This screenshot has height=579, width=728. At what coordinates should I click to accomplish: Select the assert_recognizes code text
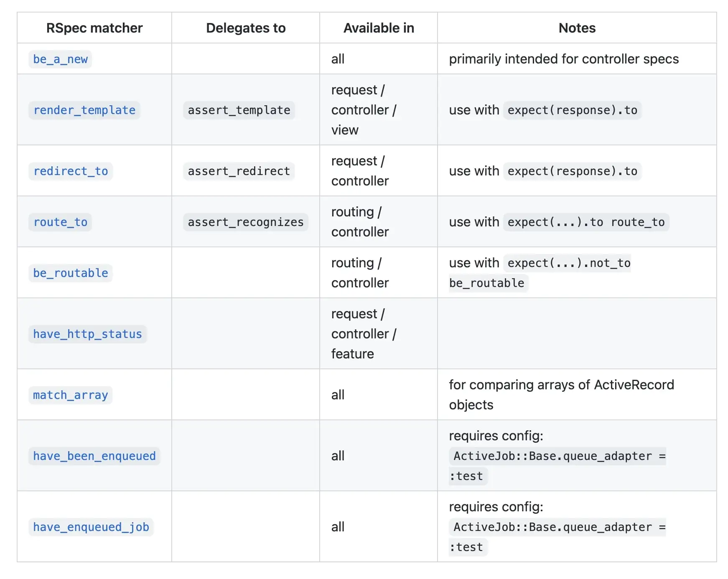[245, 222]
